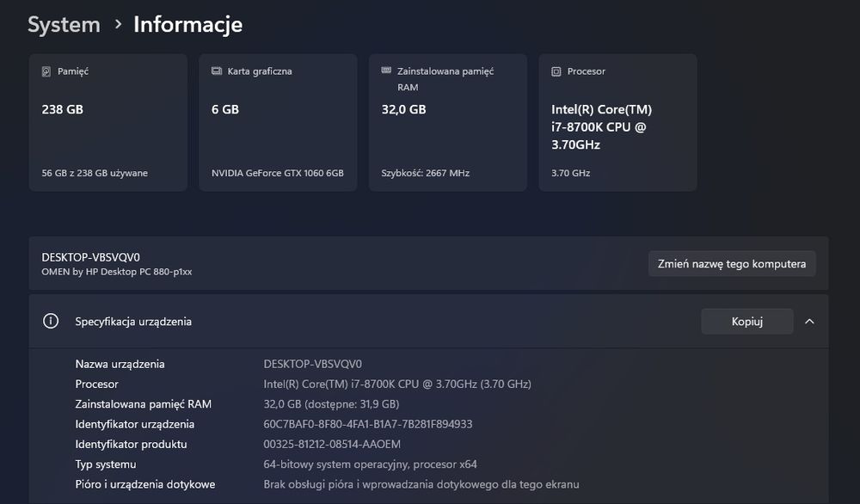Go back to System breadcrumb
This screenshot has width=860, height=504.
click(x=64, y=25)
